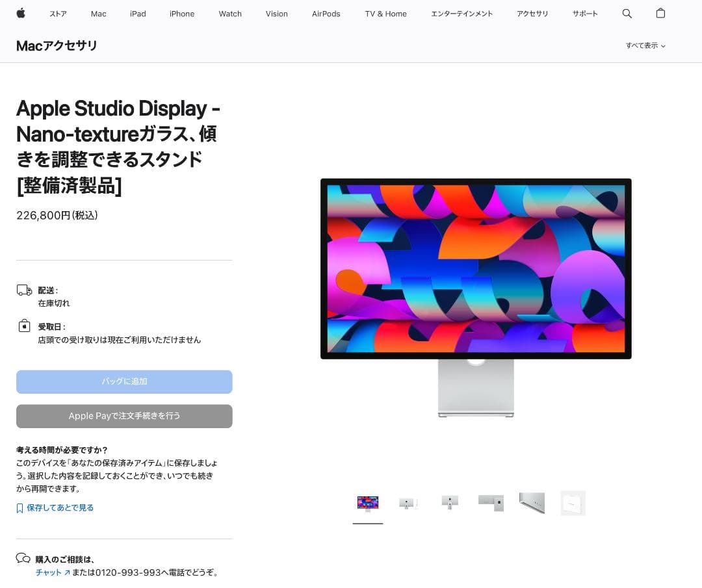Click the main Studio Display product image
702x588 pixels.
pos(476,298)
